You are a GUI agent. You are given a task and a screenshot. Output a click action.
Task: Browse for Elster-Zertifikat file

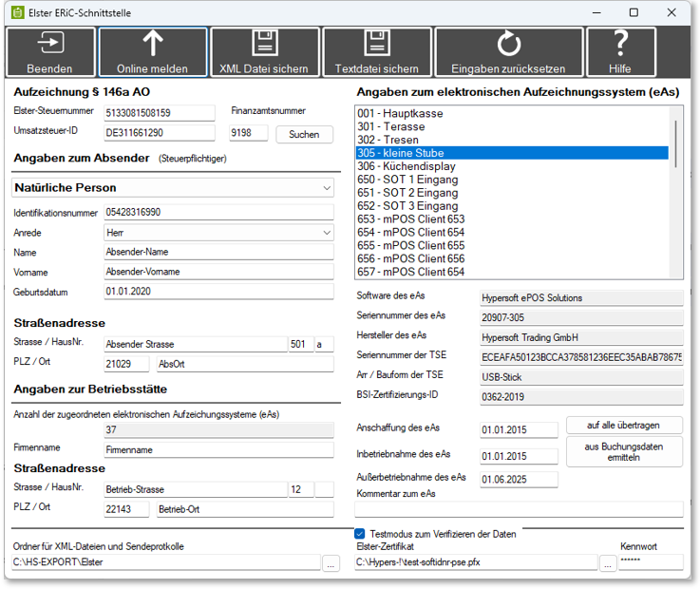point(608,562)
